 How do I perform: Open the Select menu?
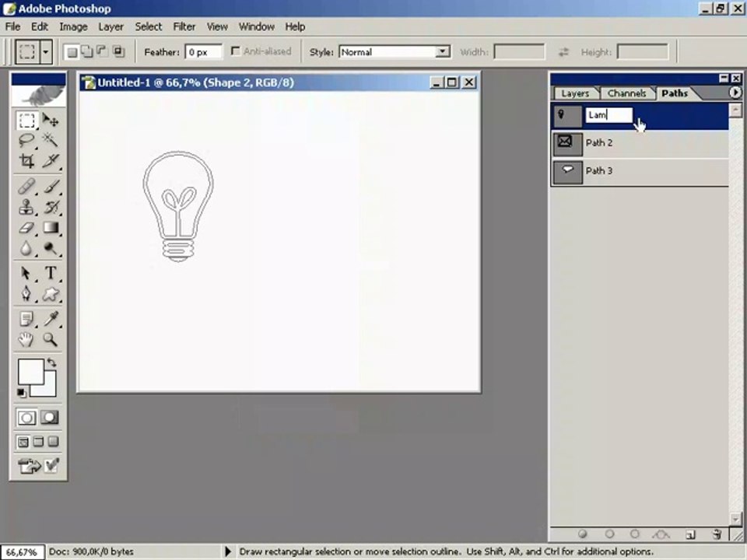pos(148,26)
